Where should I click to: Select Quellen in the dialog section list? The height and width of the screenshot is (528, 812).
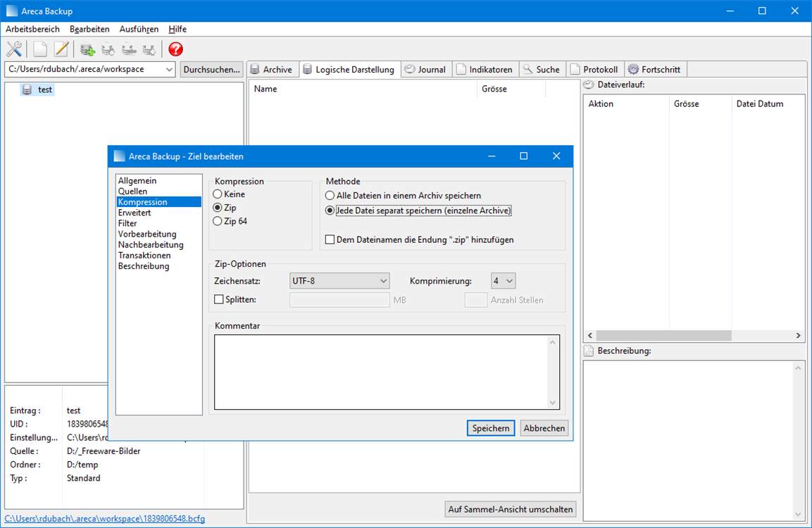point(158,191)
